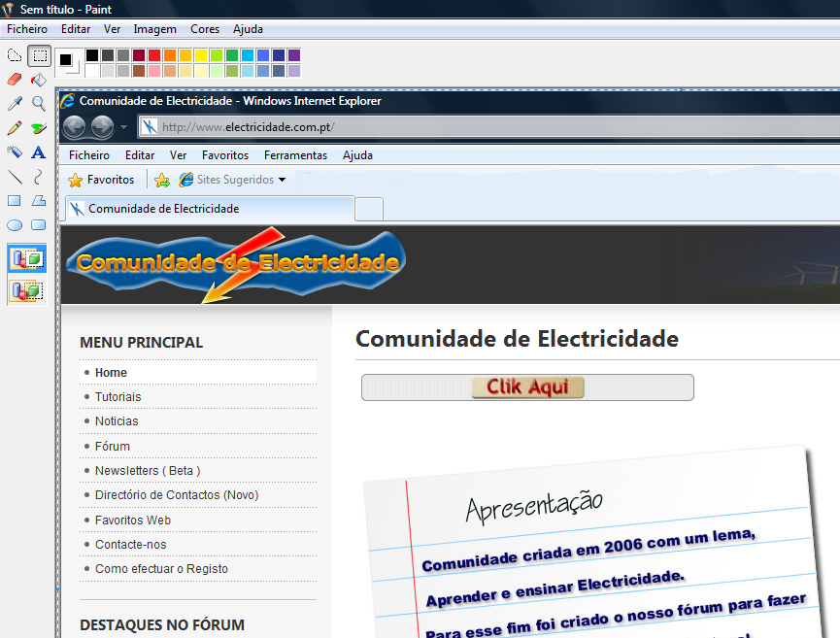Select the Pencil tool

point(15,128)
